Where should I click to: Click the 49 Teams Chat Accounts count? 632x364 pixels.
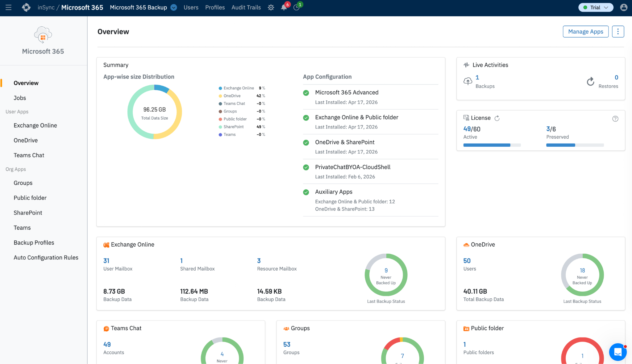click(107, 345)
